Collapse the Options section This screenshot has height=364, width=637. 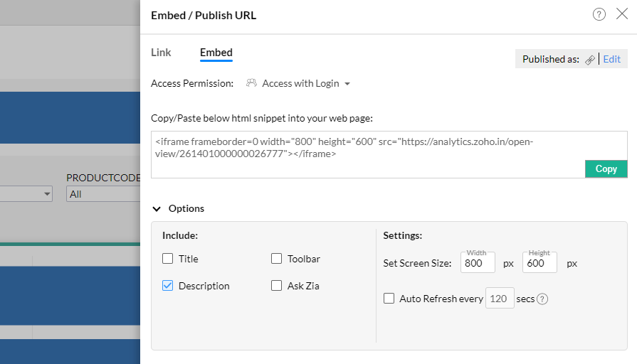point(157,209)
